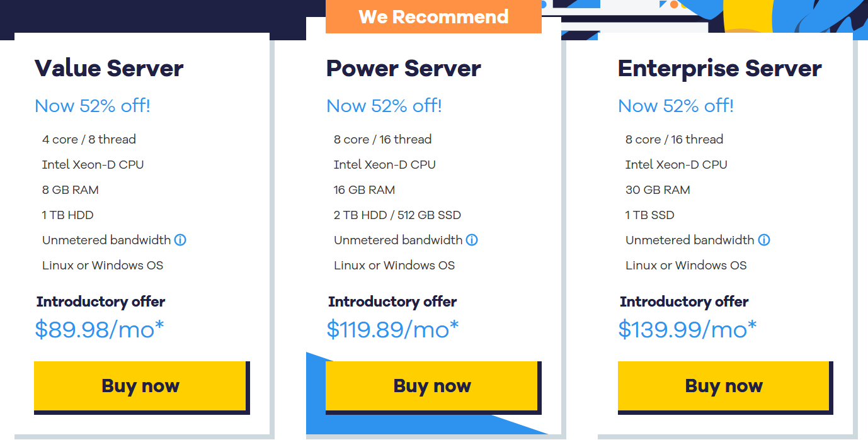Click Value Server's Now 52% off text
The height and width of the screenshot is (440, 868).
click(93, 106)
